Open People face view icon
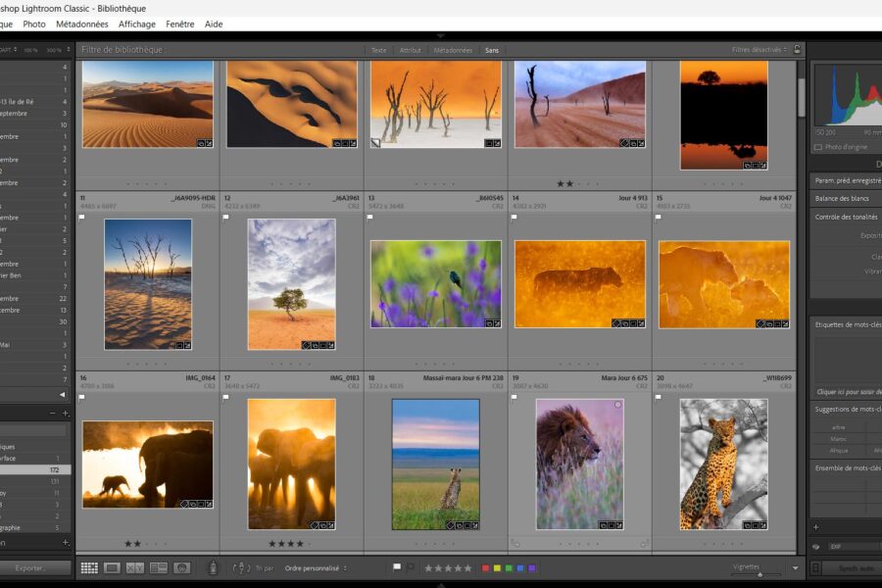 click(x=181, y=567)
